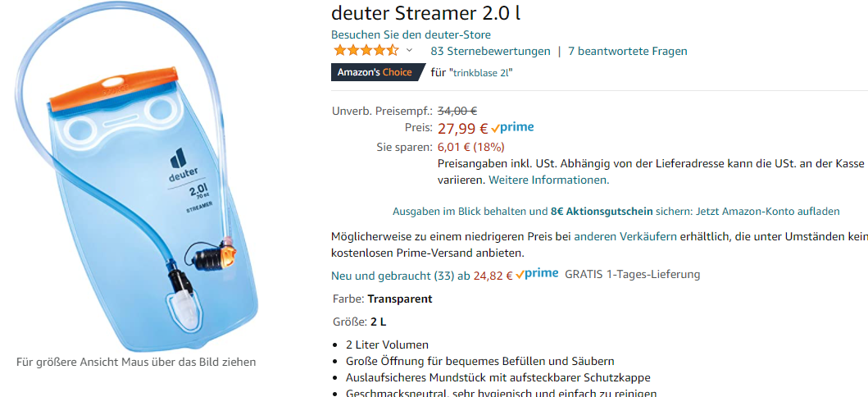Click the struck-through 34,00 € list price
The image size is (868, 397).
click(x=457, y=111)
